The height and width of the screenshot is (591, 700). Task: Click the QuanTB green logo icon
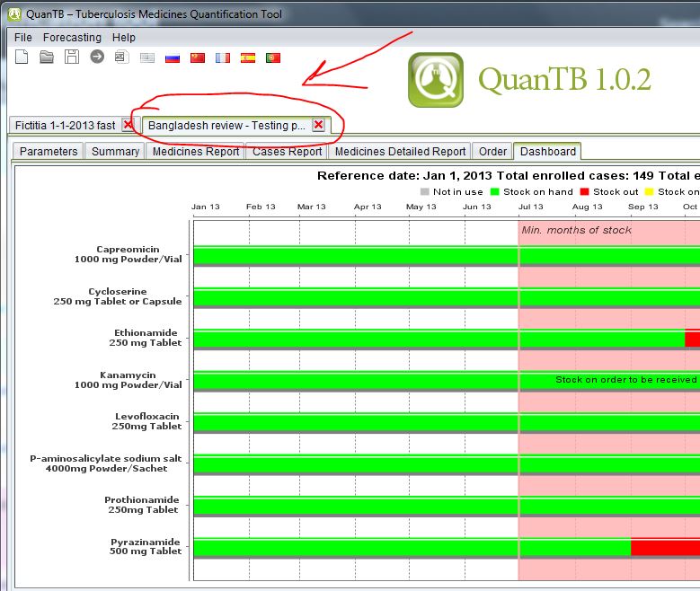[435, 80]
